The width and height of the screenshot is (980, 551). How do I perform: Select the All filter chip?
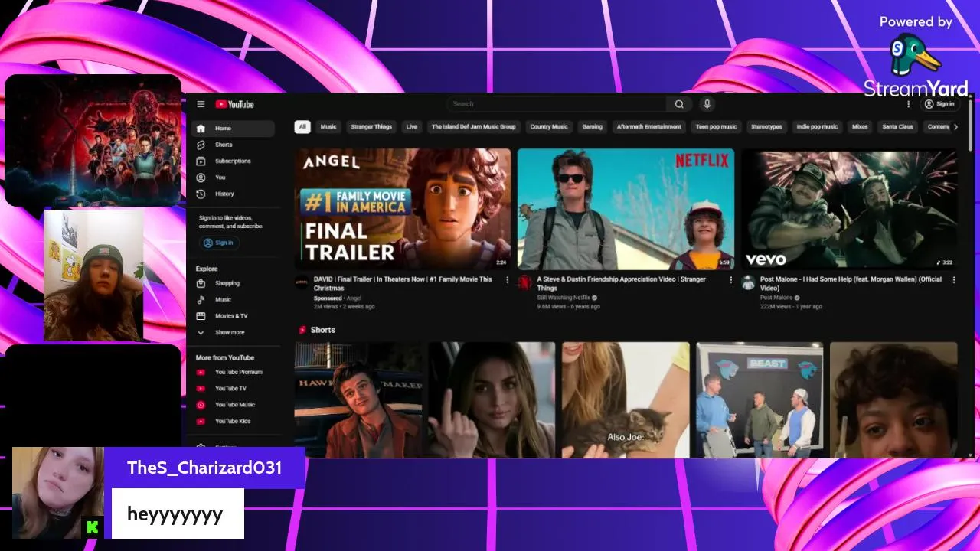point(302,127)
